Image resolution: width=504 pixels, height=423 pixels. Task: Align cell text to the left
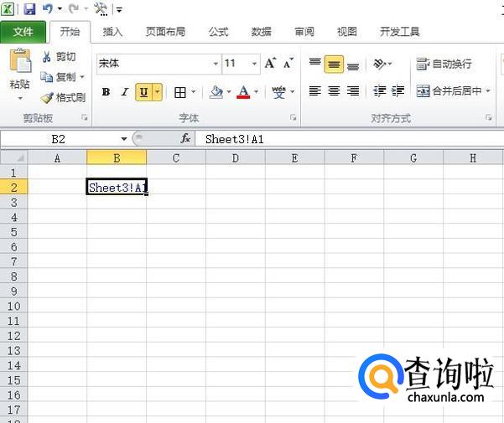click(x=314, y=91)
